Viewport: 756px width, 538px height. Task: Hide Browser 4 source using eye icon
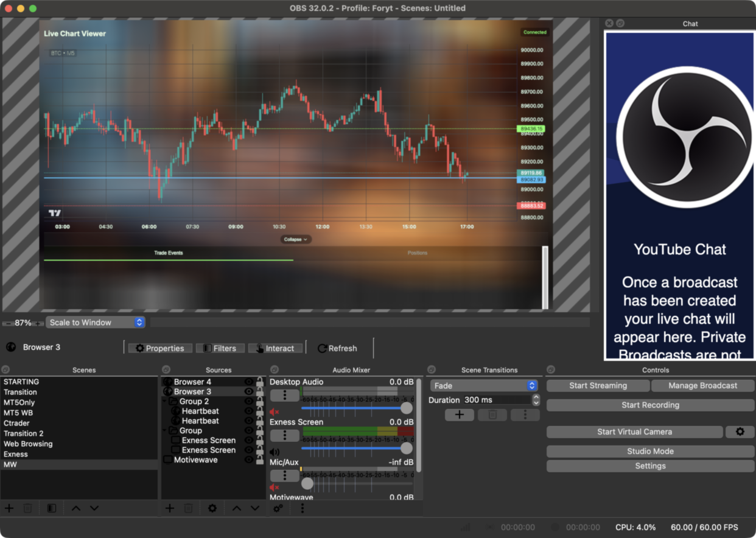pos(248,382)
